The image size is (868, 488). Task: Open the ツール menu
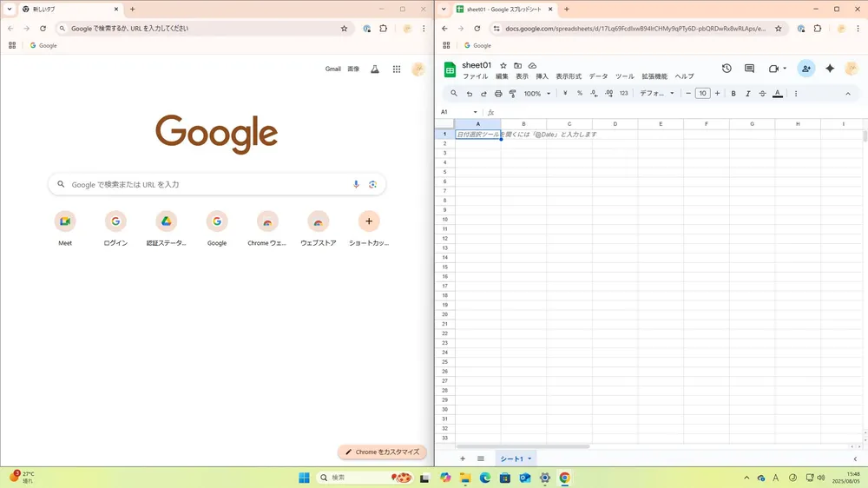(625, 76)
